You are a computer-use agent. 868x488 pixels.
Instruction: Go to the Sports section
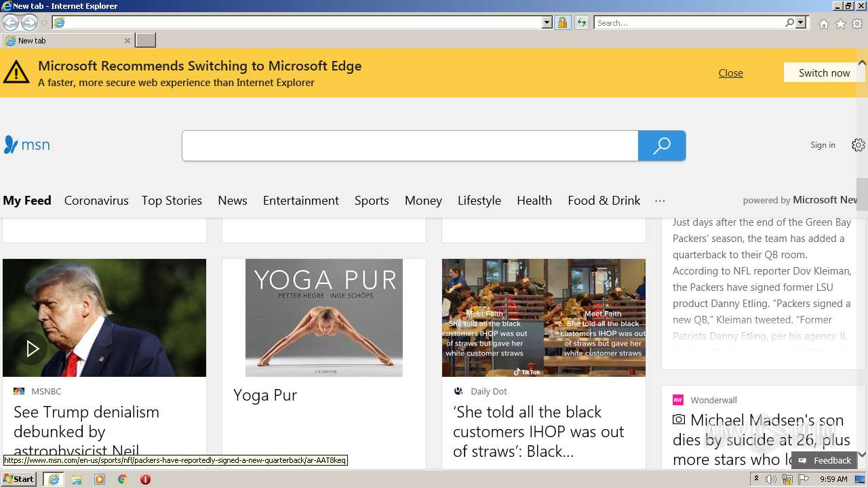[372, 201]
